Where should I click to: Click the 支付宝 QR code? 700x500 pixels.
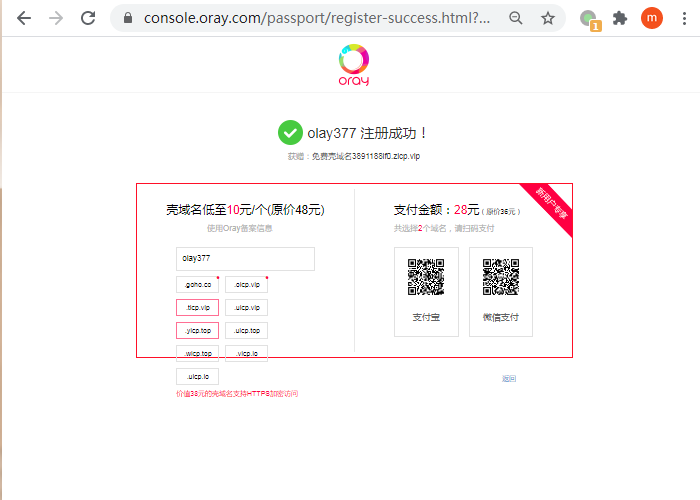point(426,277)
